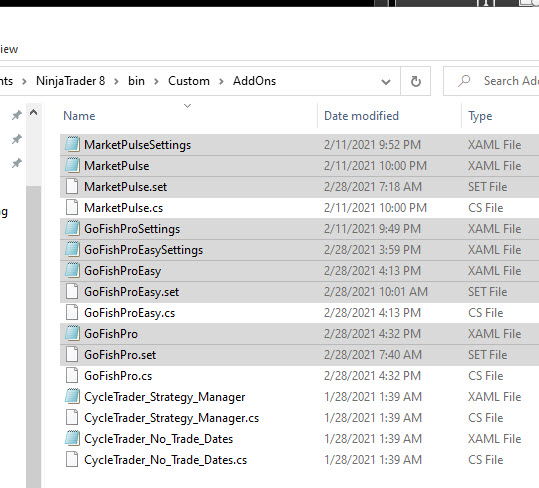Click the CycleTrader_No_Trade_Dates.cs file icon
539x488 pixels.
(x=72, y=459)
